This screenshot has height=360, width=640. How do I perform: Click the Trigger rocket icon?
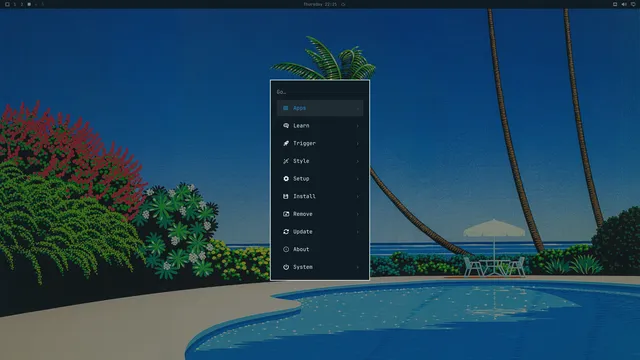286,143
